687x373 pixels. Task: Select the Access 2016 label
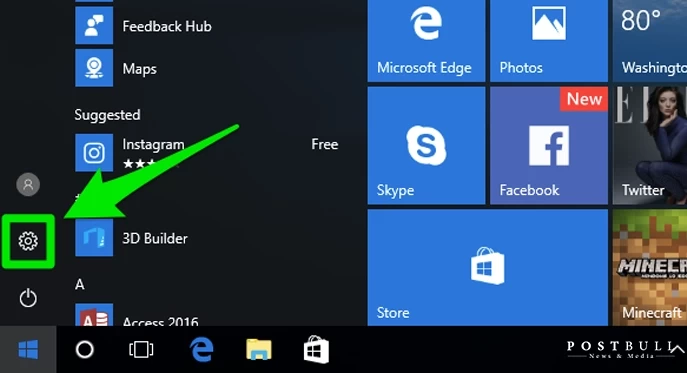click(160, 321)
